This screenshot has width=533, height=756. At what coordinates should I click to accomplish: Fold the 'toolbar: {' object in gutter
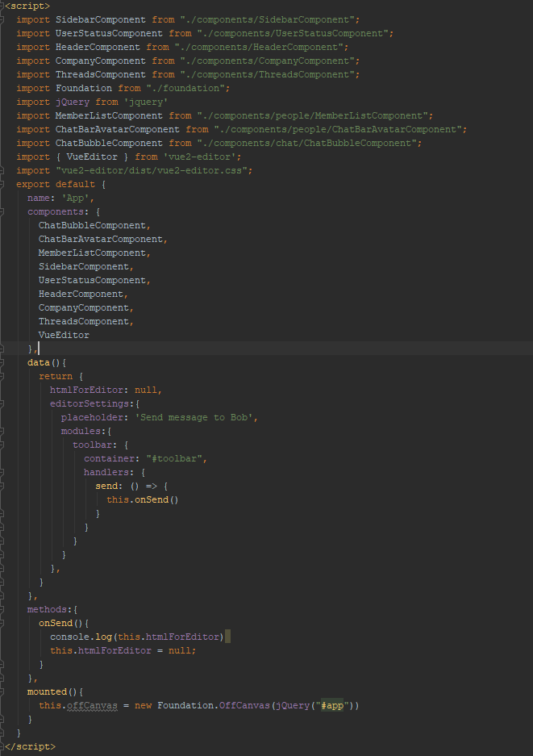2,445
